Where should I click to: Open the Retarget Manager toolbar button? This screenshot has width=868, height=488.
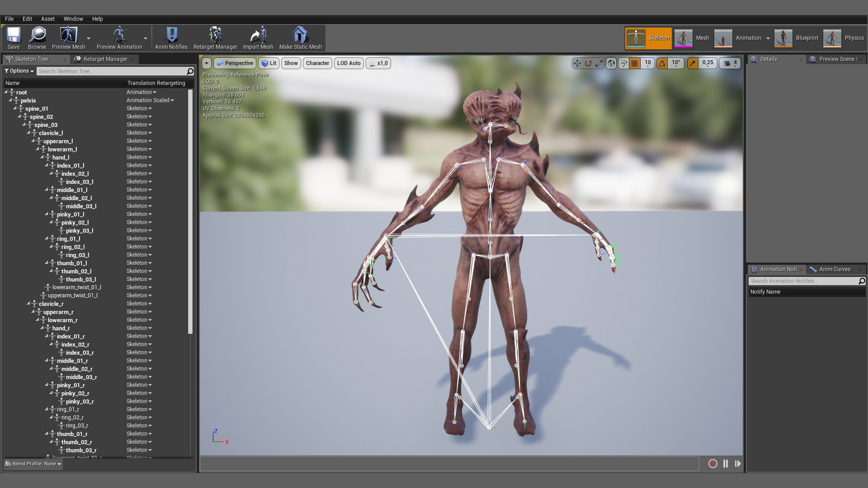pyautogui.click(x=215, y=38)
